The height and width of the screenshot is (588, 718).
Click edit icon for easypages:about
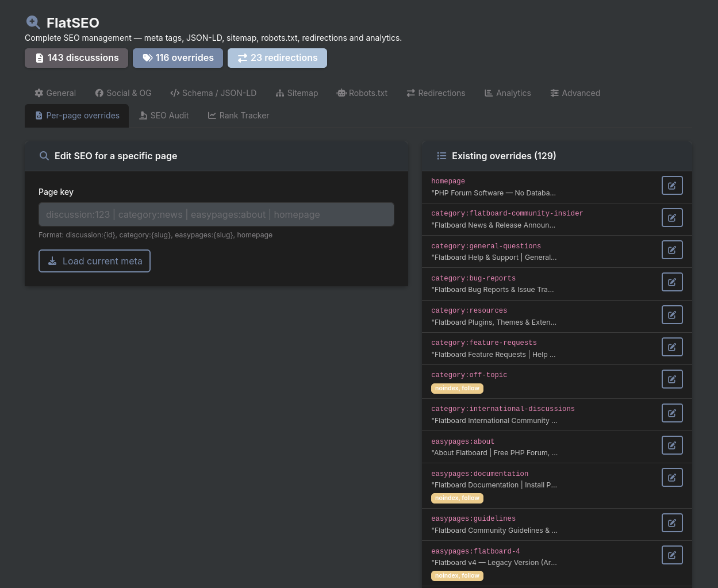(672, 445)
